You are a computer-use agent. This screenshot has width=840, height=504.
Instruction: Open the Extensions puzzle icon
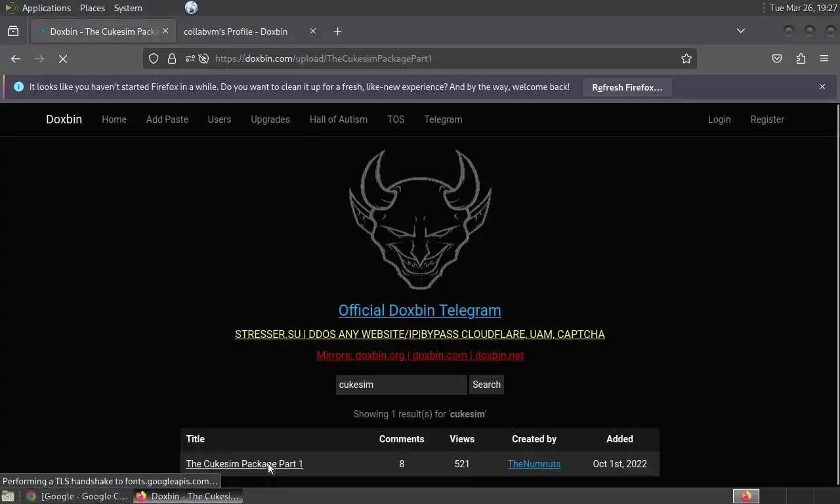801,58
